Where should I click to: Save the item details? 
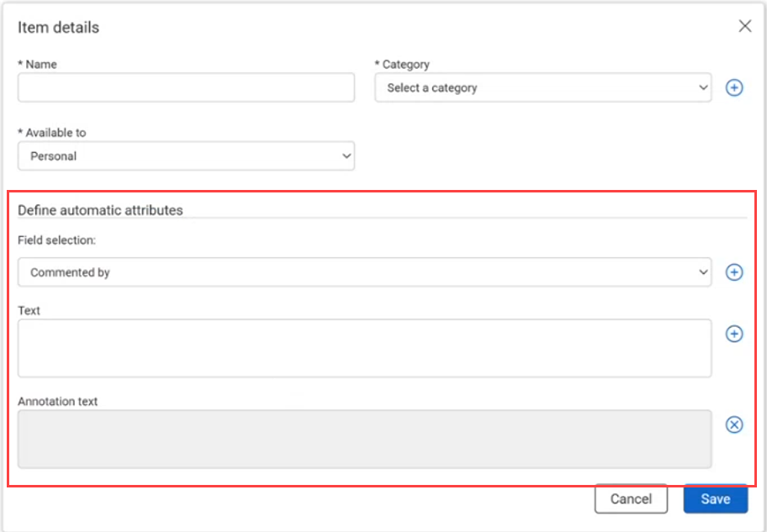click(x=715, y=498)
